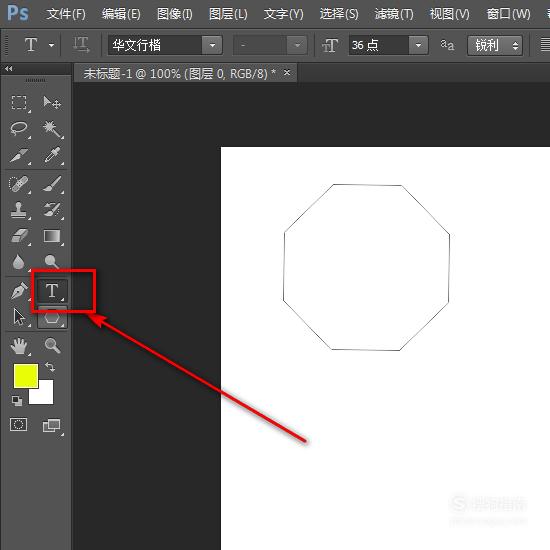Open the 华文行楷 font family dropdown
This screenshot has width=550, height=550.
[x=212, y=45]
